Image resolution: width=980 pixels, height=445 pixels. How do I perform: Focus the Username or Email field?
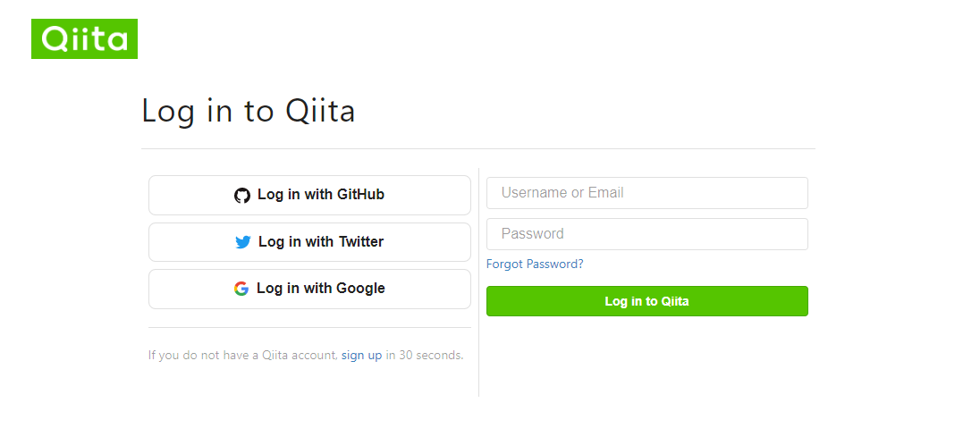(646, 193)
